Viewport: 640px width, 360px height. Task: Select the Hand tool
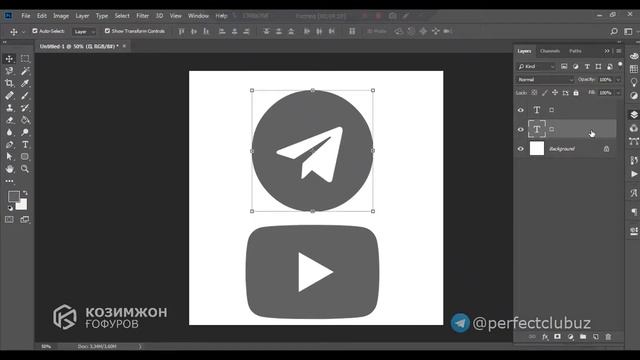click(9, 169)
